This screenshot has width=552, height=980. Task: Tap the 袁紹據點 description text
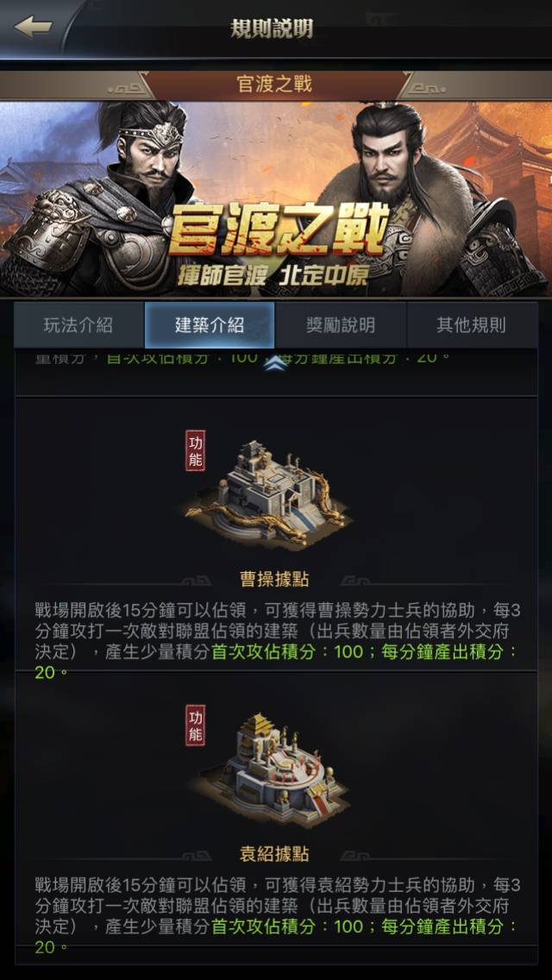click(x=277, y=915)
